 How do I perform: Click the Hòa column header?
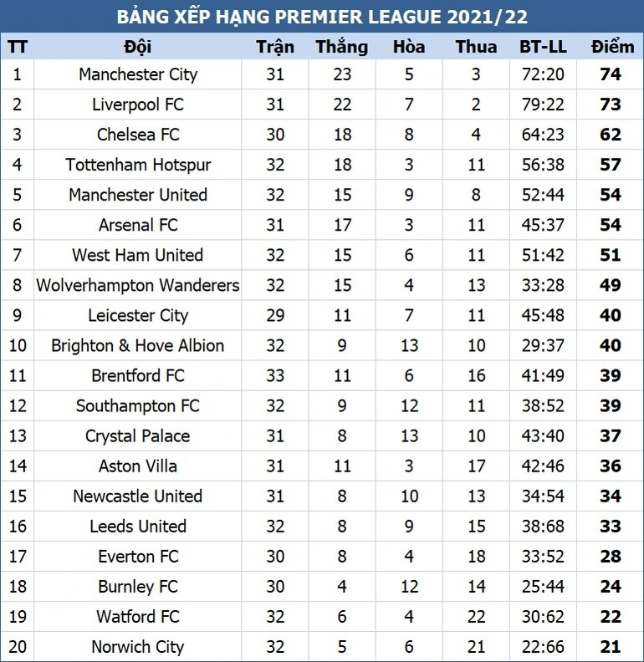tap(409, 47)
